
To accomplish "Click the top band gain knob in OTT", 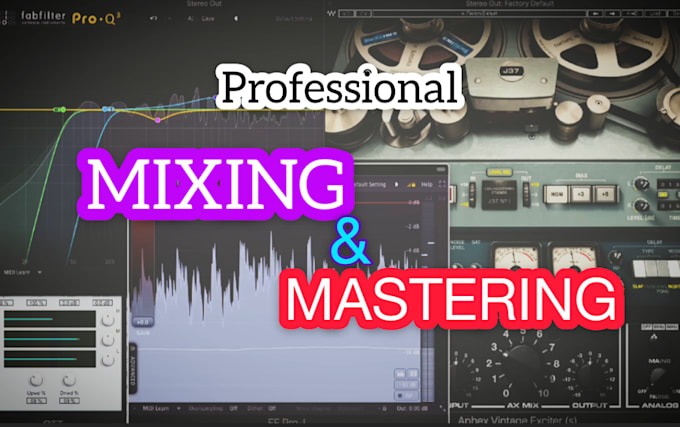I will pos(108,320).
